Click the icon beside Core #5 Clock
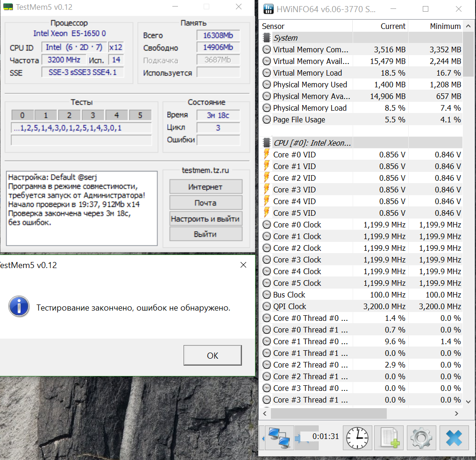Image resolution: width=476 pixels, height=460 pixels. click(267, 283)
